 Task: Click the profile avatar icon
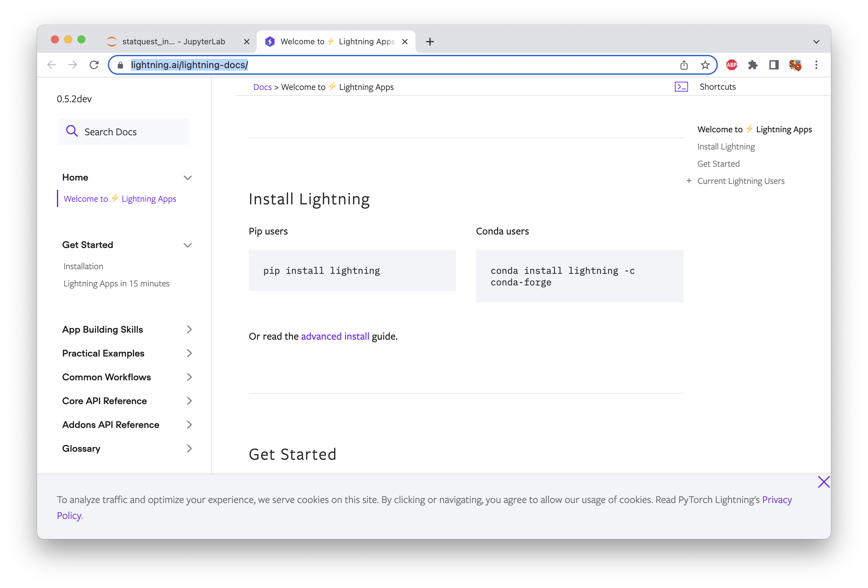point(795,65)
